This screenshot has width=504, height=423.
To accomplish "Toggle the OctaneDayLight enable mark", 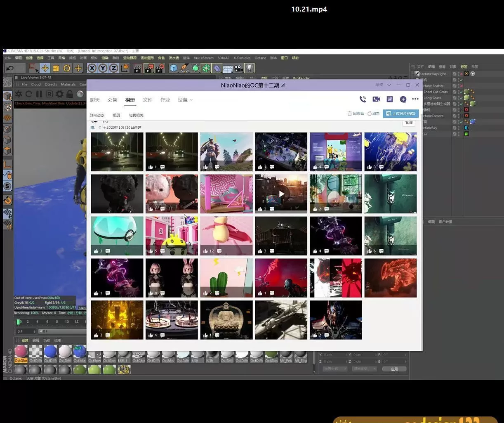I will (x=461, y=74).
